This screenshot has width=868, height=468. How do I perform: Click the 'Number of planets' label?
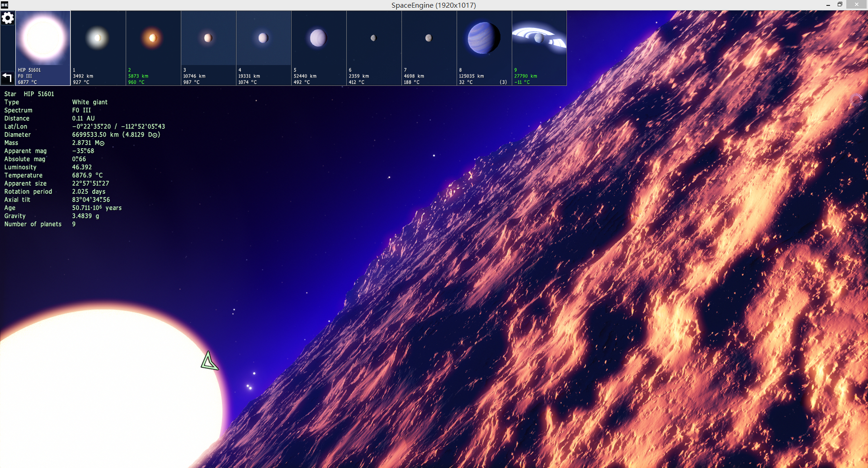tap(33, 224)
